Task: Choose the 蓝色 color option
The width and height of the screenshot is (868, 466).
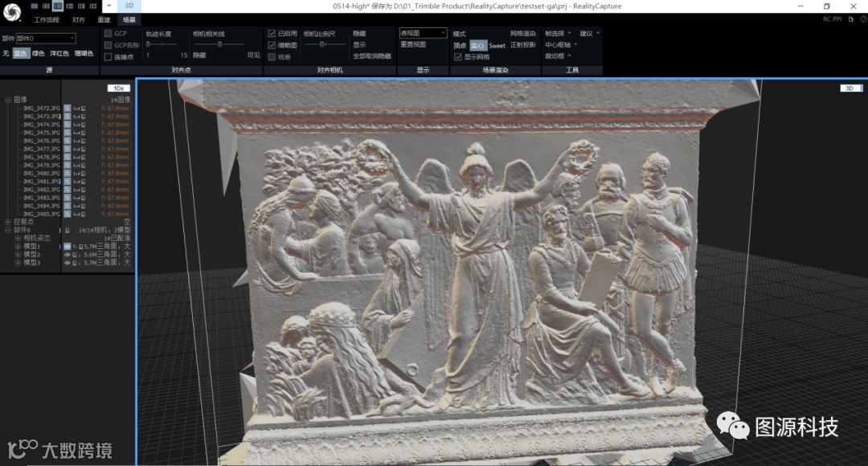Action: coord(20,53)
